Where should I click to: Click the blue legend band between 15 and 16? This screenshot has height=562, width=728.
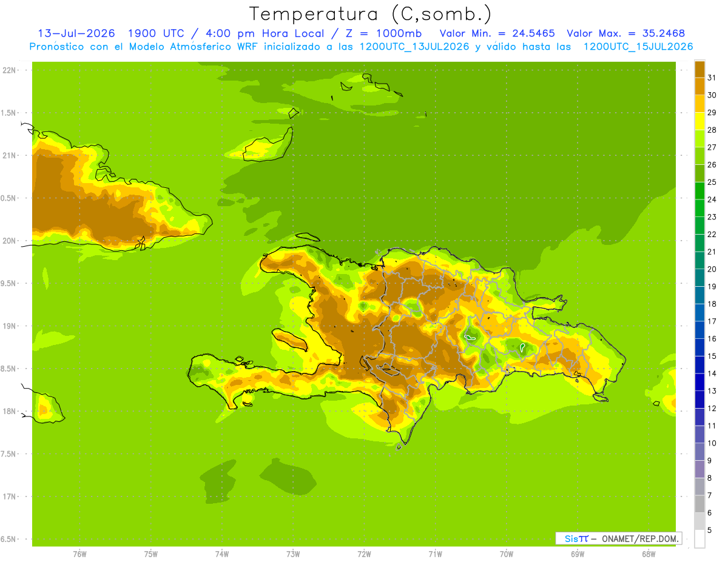(x=699, y=347)
